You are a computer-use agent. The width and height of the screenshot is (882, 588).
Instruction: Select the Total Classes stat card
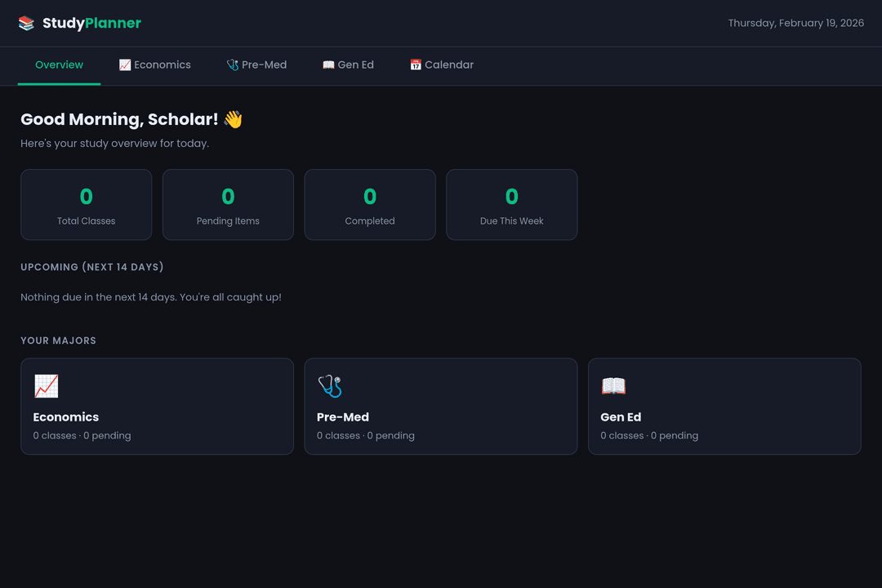86,205
